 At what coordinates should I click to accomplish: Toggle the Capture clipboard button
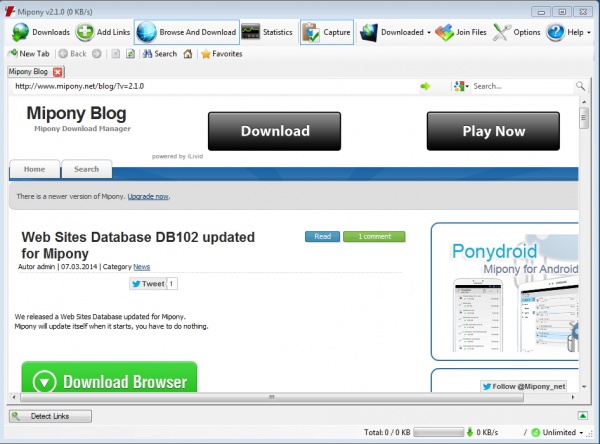tap(326, 32)
